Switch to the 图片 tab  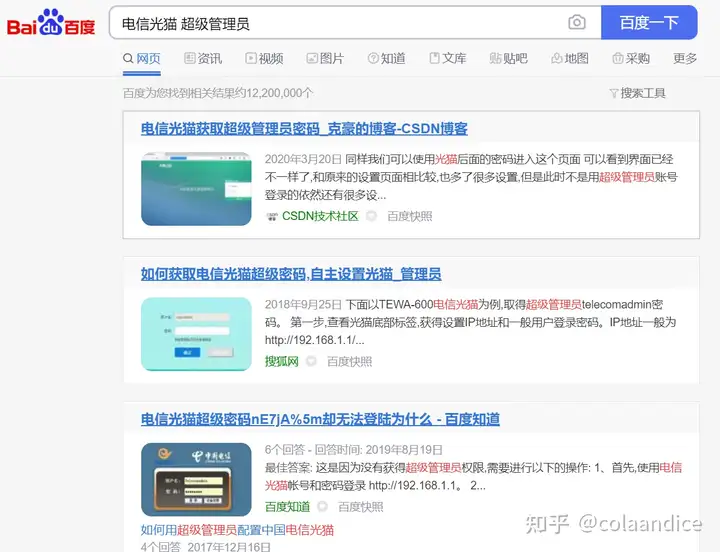325,59
